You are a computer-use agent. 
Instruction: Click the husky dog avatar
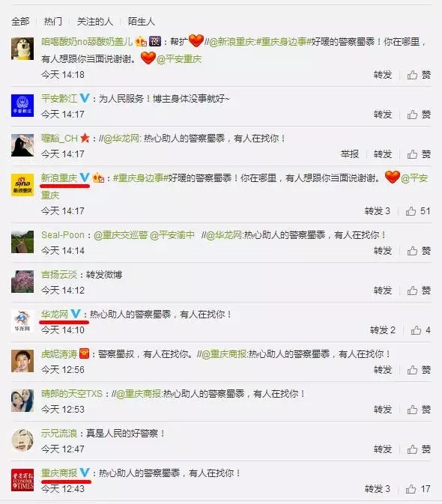(x=22, y=49)
